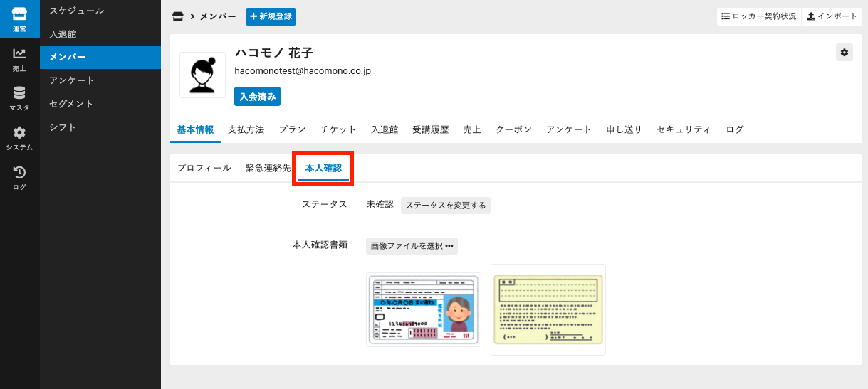The height and width of the screenshot is (389, 868).
Task: Switch to the 支払方法 tab
Action: tap(246, 129)
